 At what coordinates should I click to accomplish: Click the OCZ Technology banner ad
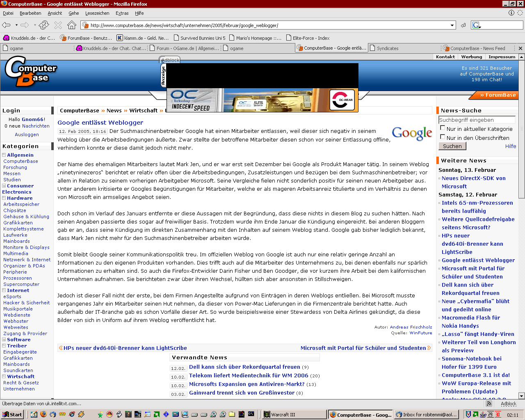point(262,100)
